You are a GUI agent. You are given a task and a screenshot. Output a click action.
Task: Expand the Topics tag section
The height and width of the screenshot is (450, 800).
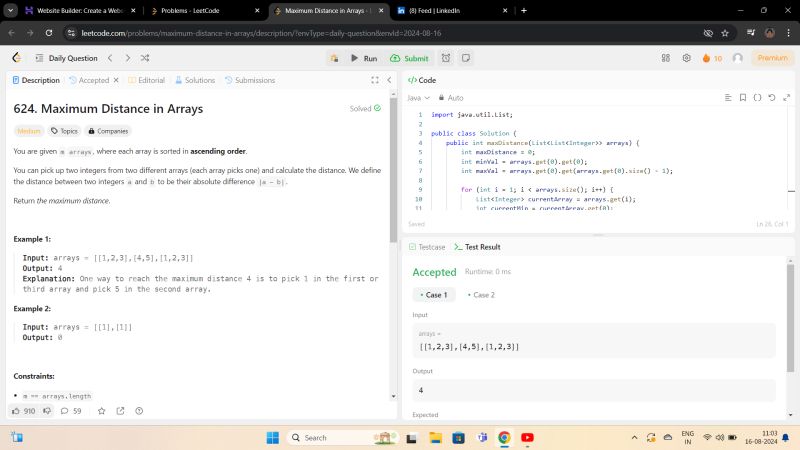point(64,131)
